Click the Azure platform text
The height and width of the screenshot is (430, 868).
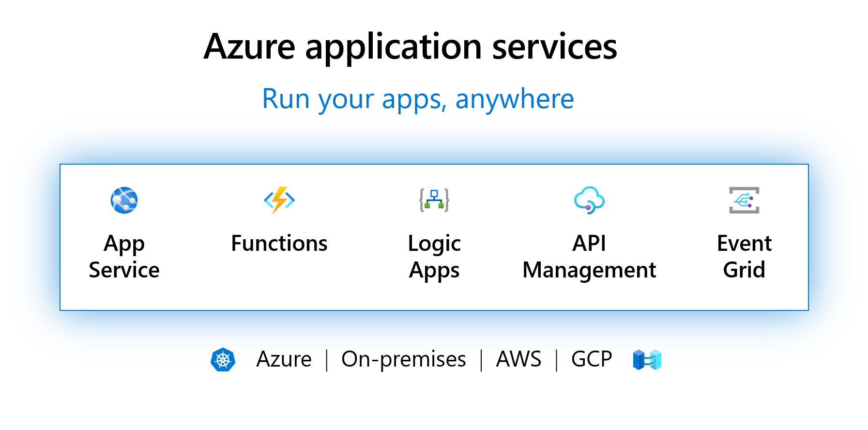[284, 359]
